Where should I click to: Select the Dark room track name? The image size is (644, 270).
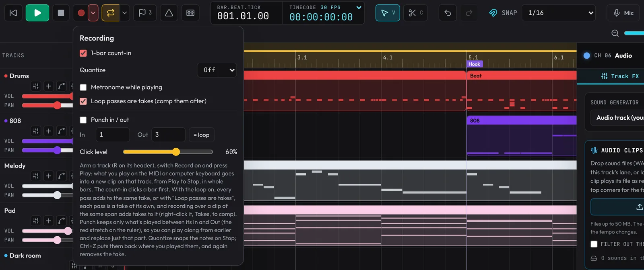point(25,256)
